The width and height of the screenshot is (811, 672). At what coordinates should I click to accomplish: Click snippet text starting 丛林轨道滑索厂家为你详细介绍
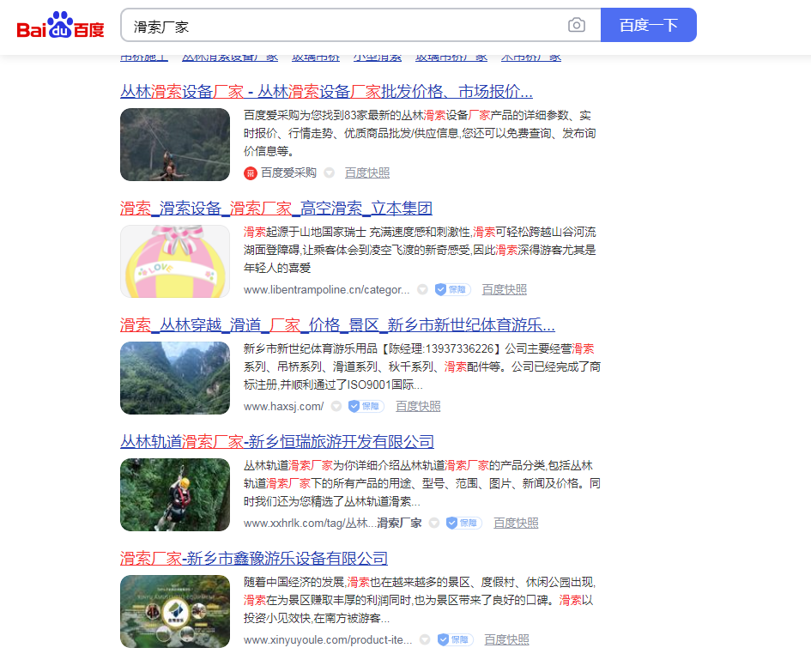click(x=422, y=483)
